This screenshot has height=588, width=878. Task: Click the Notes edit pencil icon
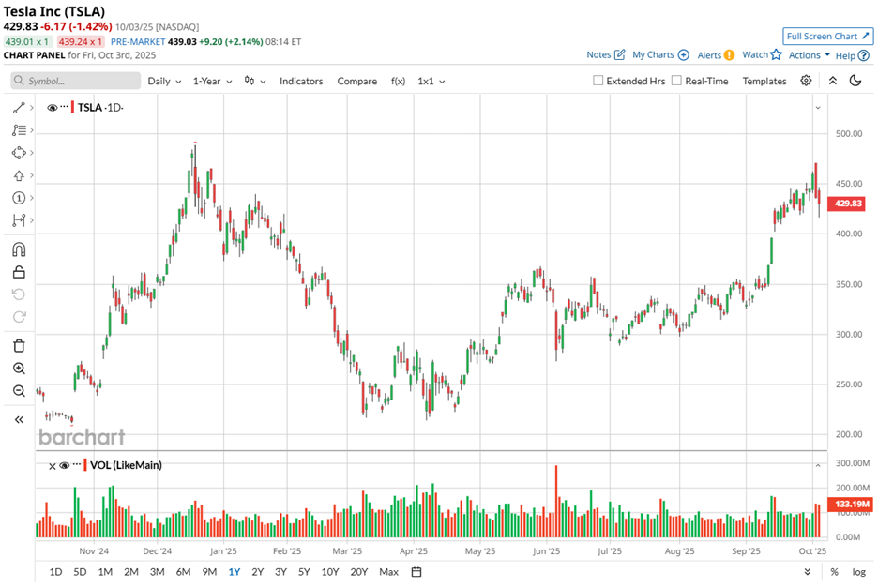(619, 54)
